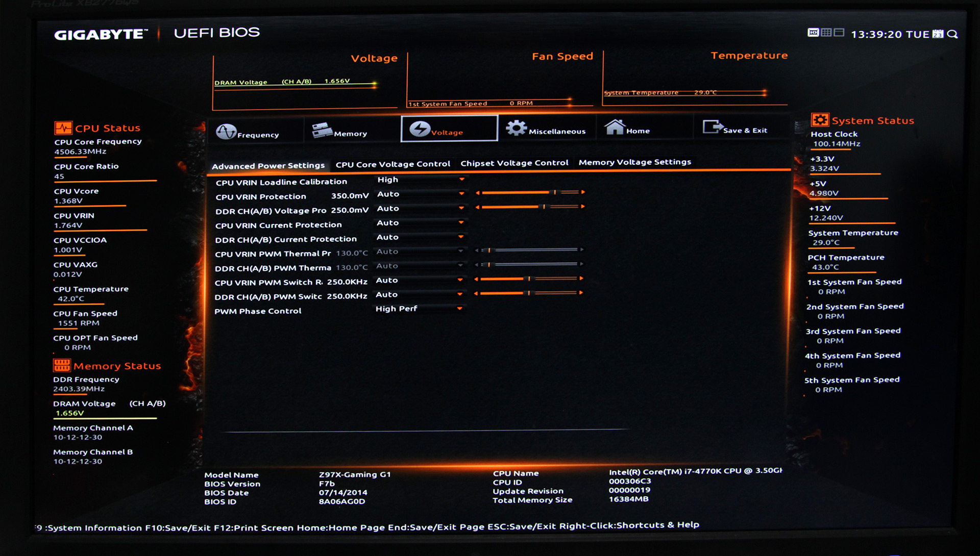Click the 13:39:20 TUE clock display
This screenshot has width=980, height=556.
890,34
